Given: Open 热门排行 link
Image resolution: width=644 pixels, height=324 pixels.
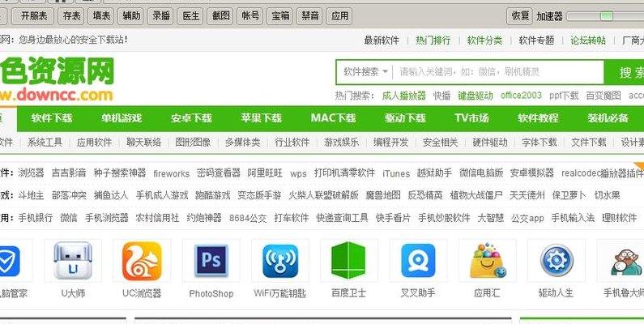Looking at the screenshot, I should pos(433,40).
